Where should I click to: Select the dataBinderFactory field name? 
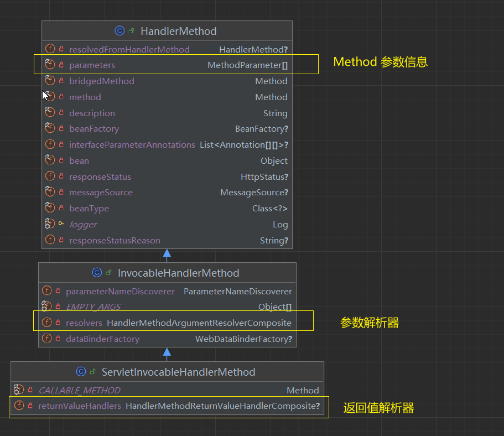click(x=102, y=339)
